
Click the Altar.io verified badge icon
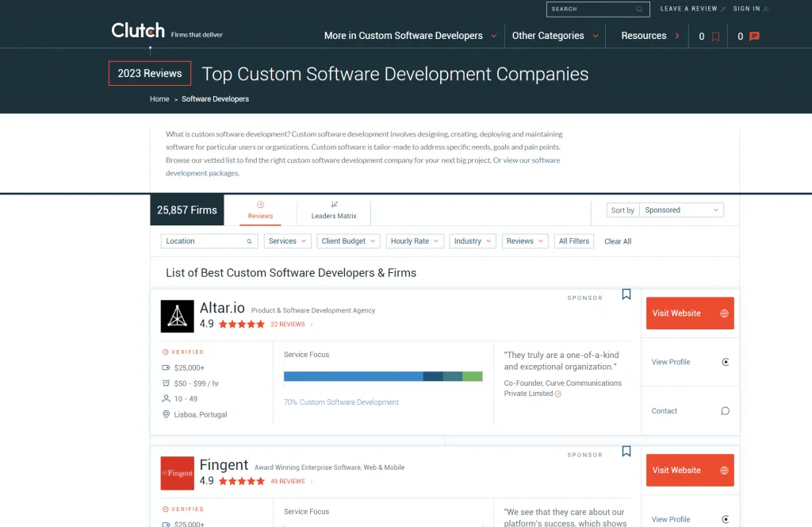point(165,352)
